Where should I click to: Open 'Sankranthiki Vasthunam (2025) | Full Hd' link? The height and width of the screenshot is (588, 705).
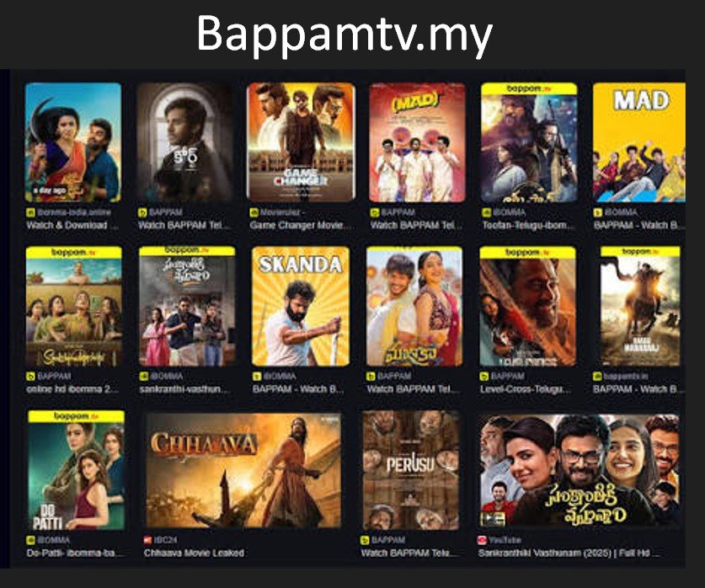pyautogui.click(x=569, y=553)
